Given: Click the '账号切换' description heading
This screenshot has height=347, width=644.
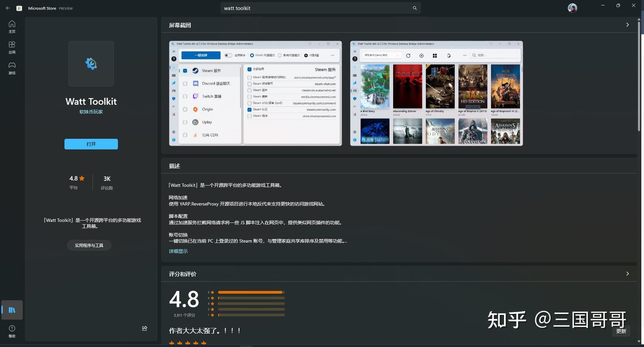Looking at the screenshot, I should point(178,235).
